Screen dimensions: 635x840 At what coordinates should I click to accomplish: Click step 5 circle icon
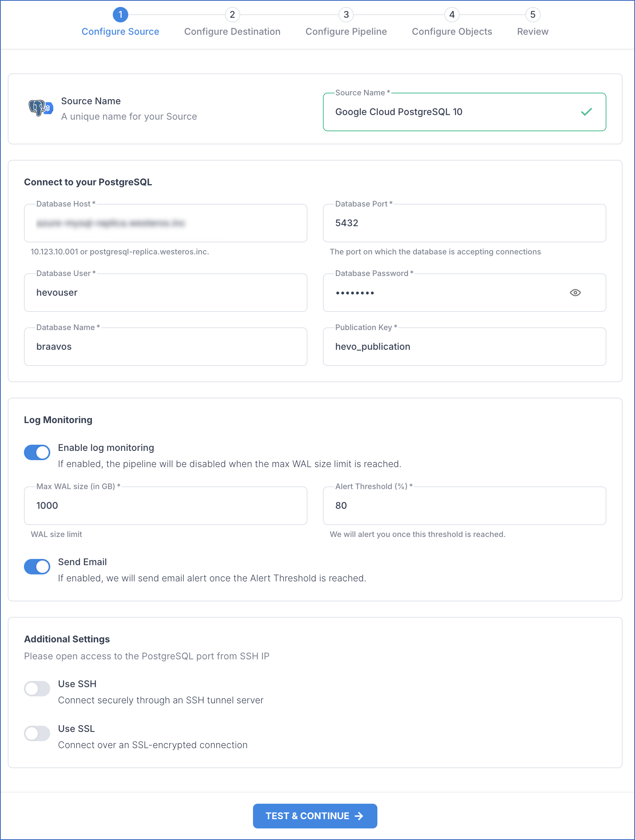click(x=533, y=15)
